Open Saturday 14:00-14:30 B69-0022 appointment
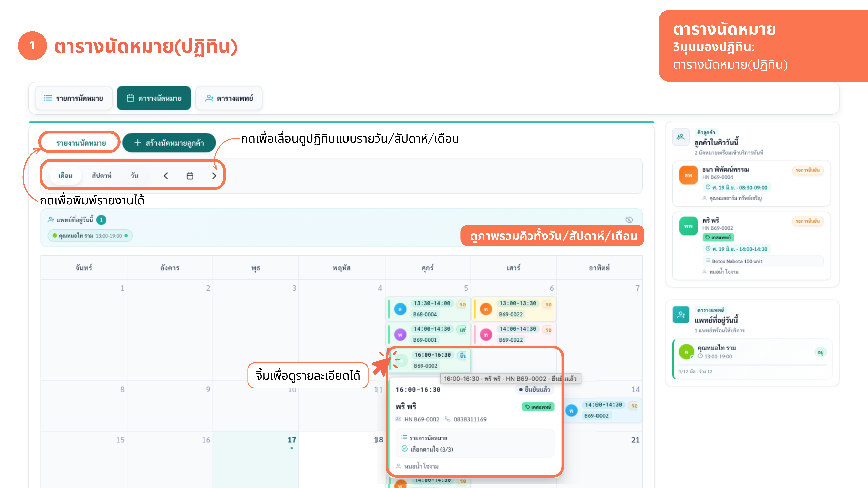868x488 pixels. click(x=514, y=334)
